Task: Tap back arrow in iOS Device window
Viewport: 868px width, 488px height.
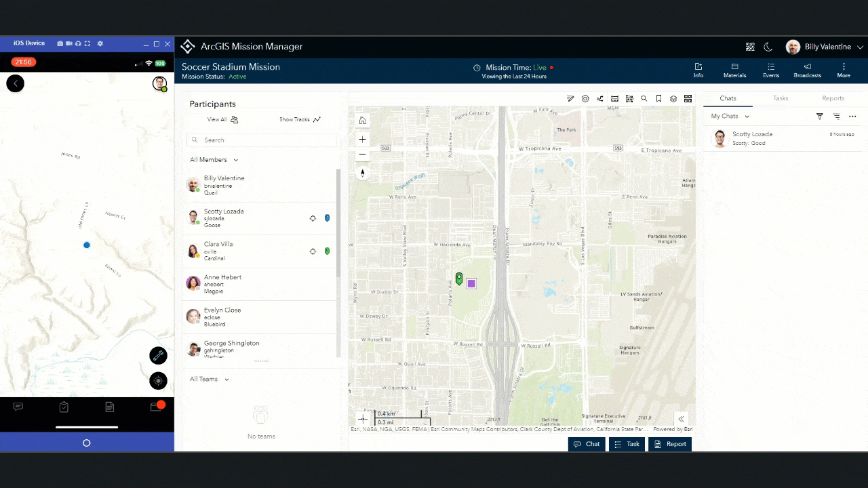Action: click(15, 83)
